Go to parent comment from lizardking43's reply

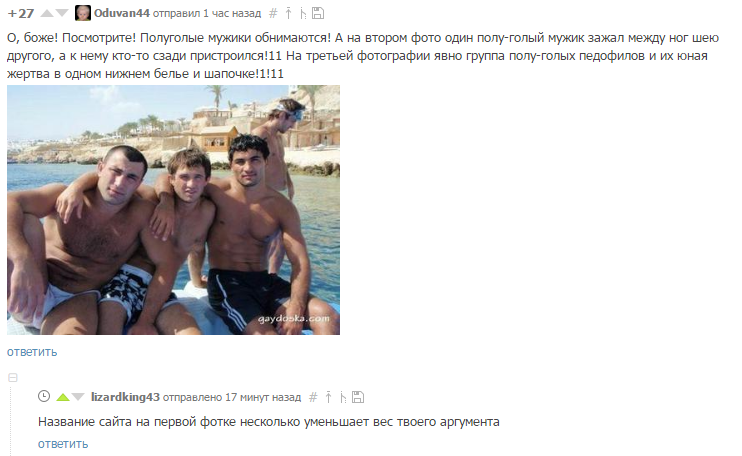tap(328, 397)
